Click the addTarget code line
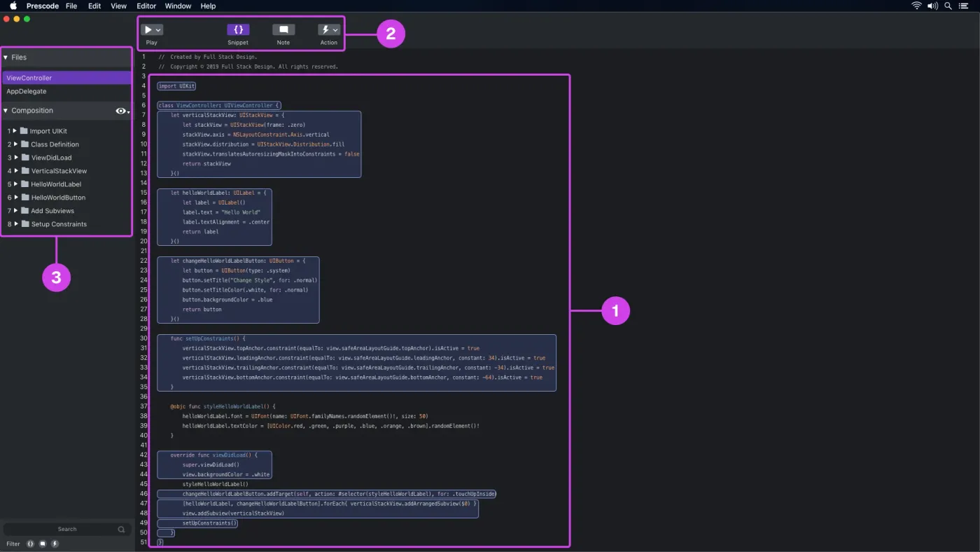The width and height of the screenshot is (980, 552). pos(327,494)
